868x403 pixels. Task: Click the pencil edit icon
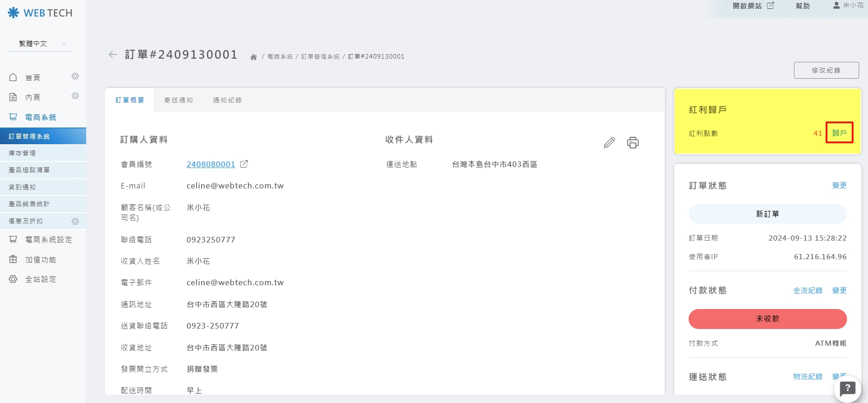click(609, 142)
